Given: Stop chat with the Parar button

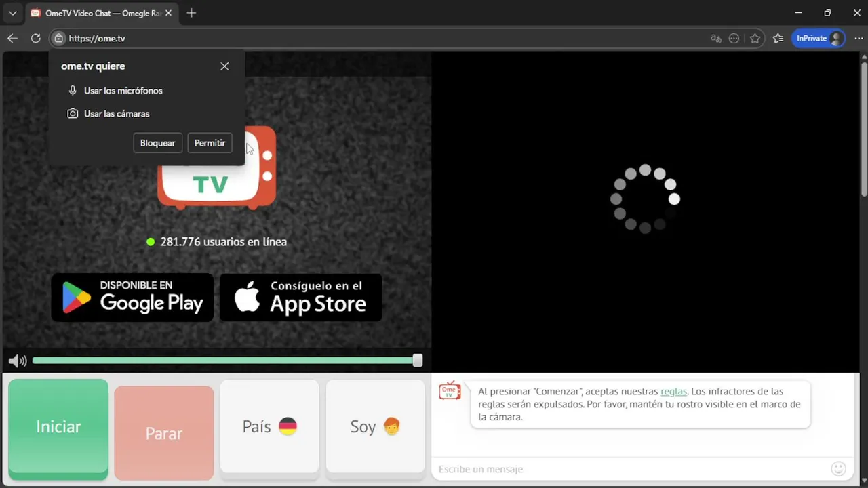Looking at the screenshot, I should coord(164,433).
